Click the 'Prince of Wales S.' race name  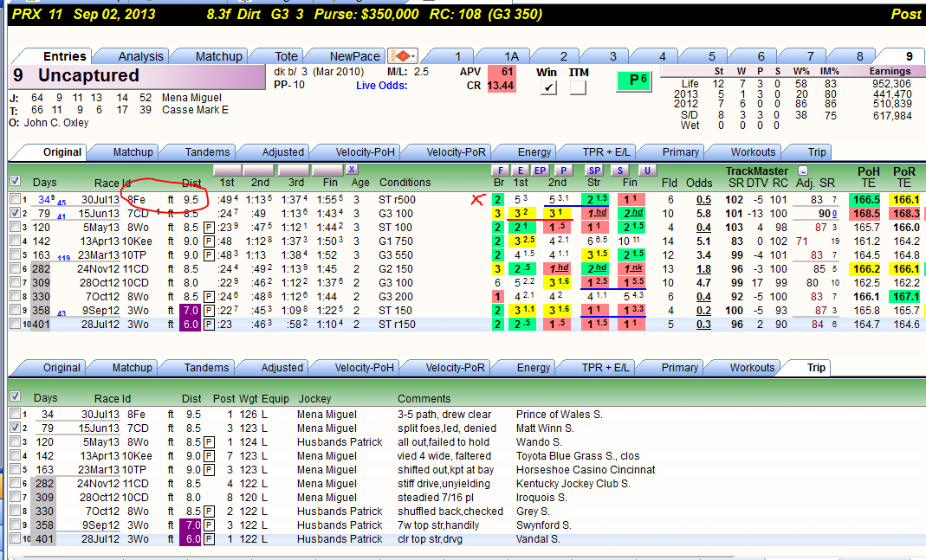[x=560, y=415]
